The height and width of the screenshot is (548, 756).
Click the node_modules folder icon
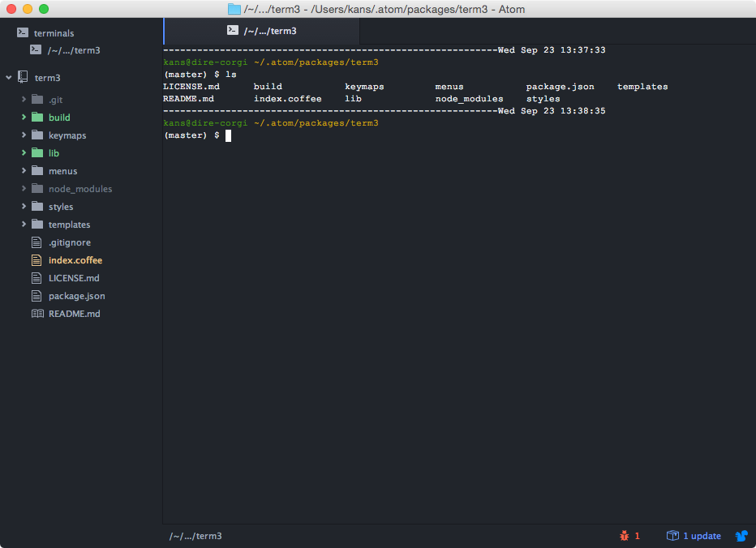tap(37, 188)
